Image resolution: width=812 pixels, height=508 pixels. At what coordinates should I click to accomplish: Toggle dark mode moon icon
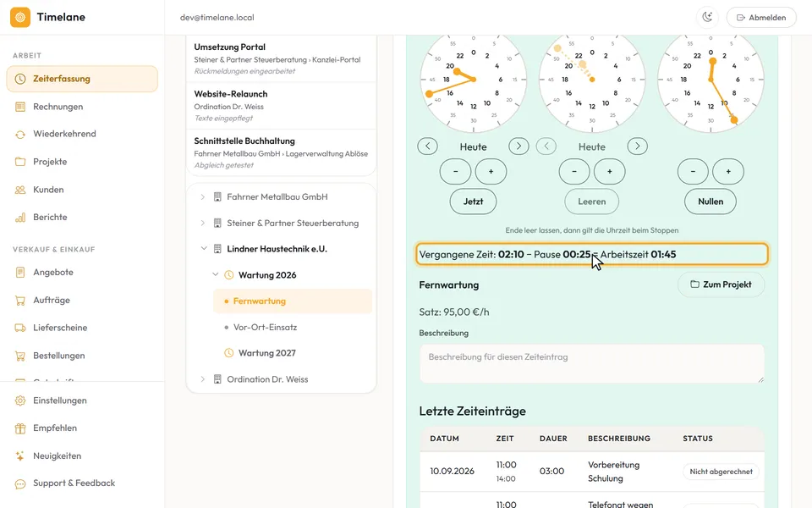[x=707, y=17]
